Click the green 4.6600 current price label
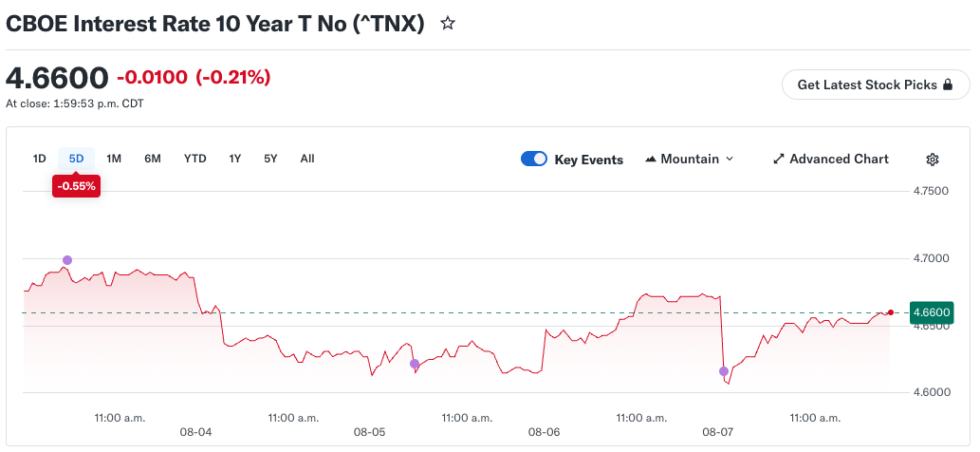Screen dimensions: 980x452 (932, 312)
